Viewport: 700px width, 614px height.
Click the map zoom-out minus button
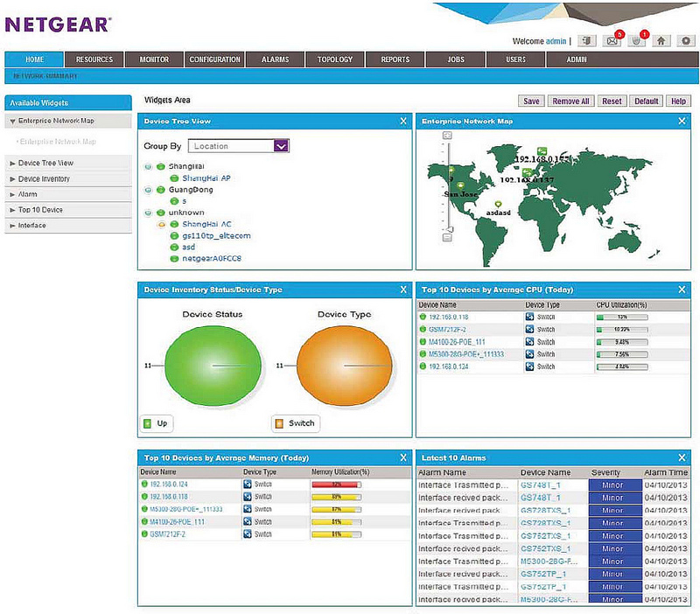(x=448, y=237)
